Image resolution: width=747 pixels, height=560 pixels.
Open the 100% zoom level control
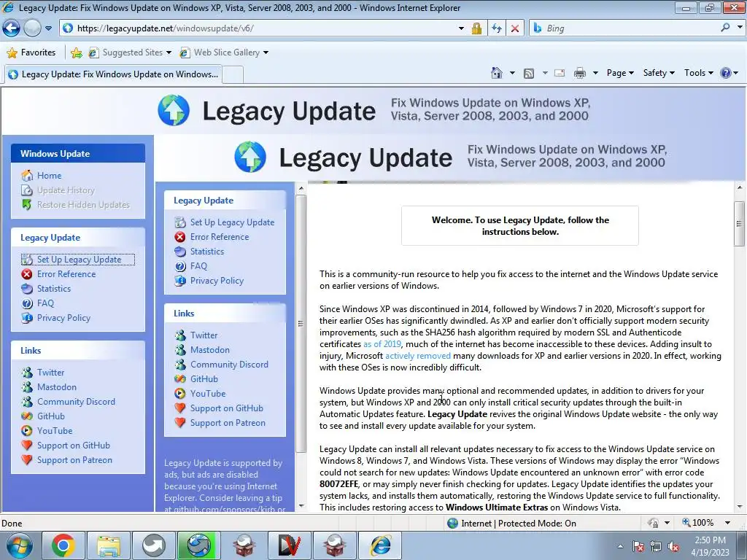[698, 523]
